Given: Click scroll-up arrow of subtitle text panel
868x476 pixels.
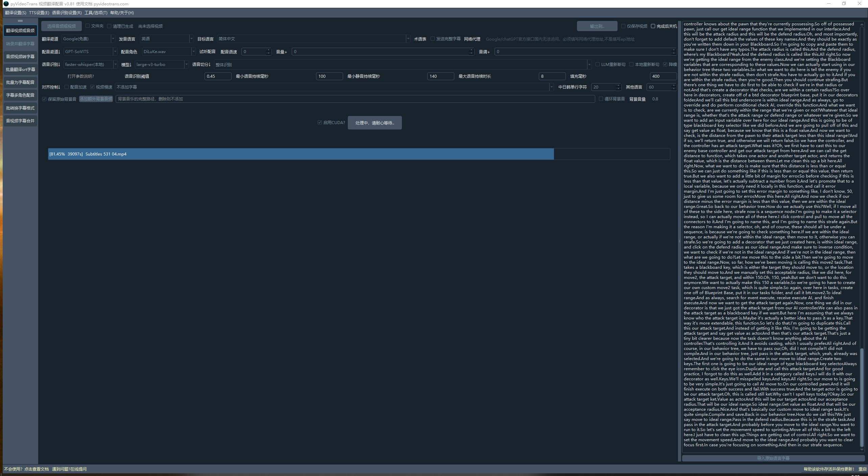Looking at the screenshot, I should [862, 24].
